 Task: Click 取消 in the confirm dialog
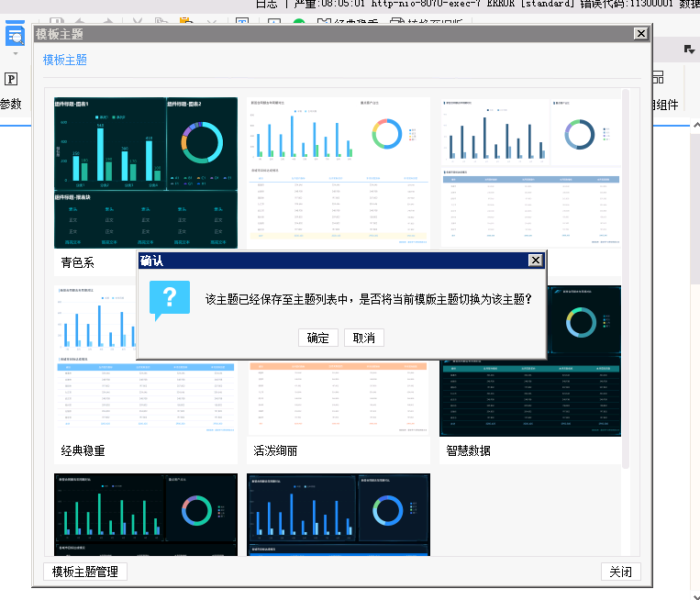click(x=364, y=338)
